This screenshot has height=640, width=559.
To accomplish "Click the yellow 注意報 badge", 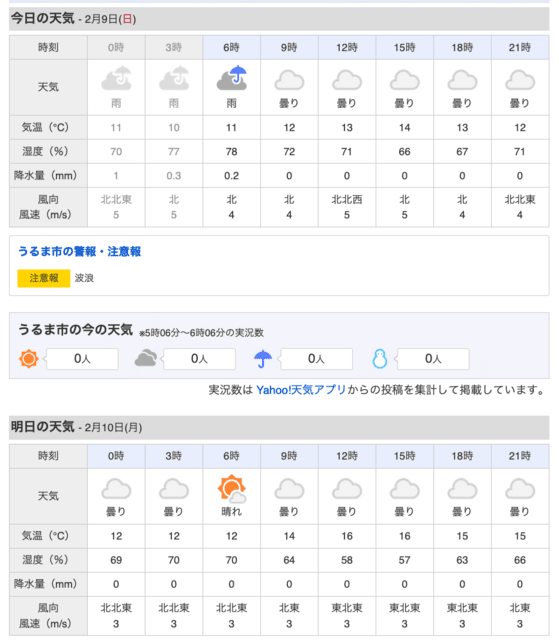I will [x=44, y=278].
